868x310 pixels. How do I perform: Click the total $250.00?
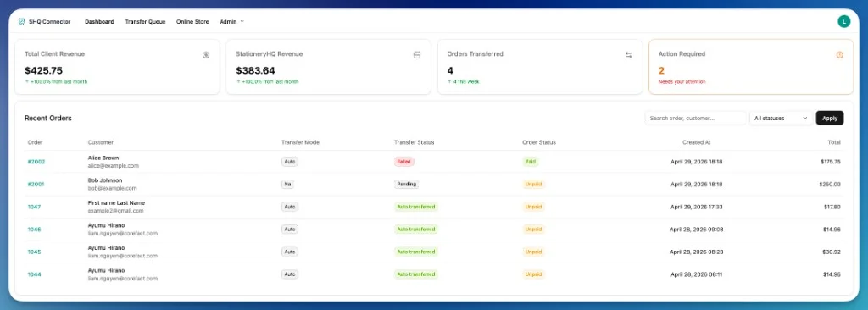coord(831,185)
